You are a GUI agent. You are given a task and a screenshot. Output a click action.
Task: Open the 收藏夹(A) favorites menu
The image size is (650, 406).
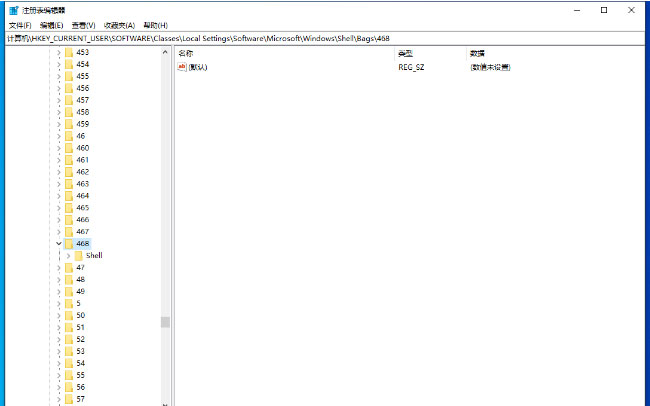(x=120, y=24)
